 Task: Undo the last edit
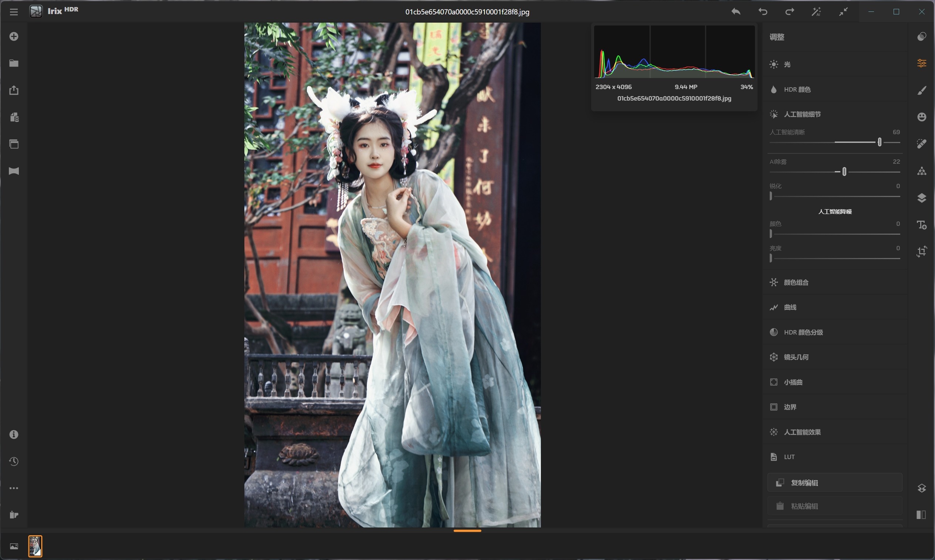tap(763, 12)
